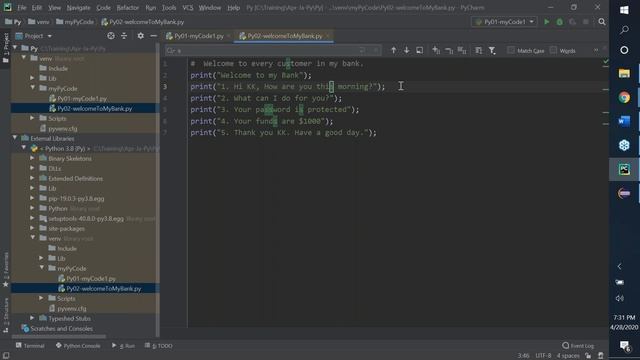Go to previous search occurrence arrow
The image size is (640, 360).
(x=393, y=50)
